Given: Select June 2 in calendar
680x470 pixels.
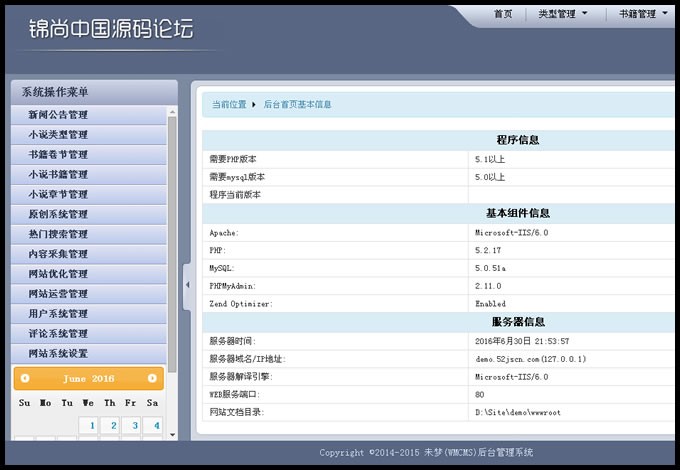Looking at the screenshot, I should [x=110, y=425].
